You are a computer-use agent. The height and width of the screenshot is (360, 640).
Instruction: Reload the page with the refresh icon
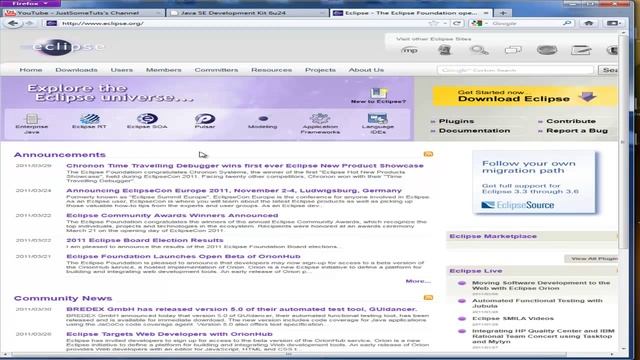tap(457, 23)
